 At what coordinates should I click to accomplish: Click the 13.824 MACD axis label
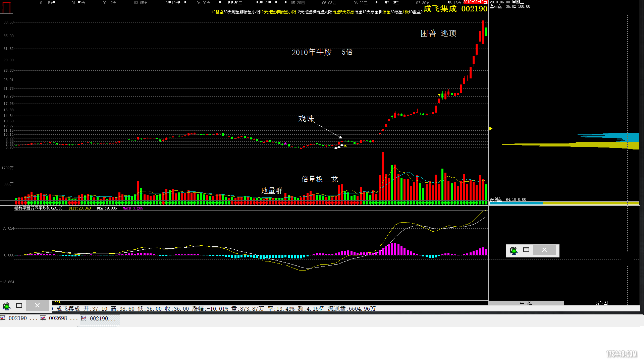[8, 228]
